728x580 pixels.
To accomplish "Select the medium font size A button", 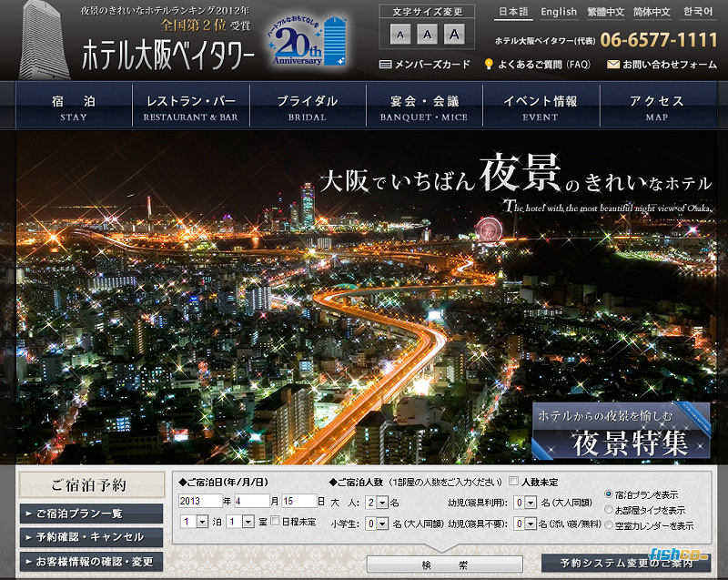I will (427, 35).
